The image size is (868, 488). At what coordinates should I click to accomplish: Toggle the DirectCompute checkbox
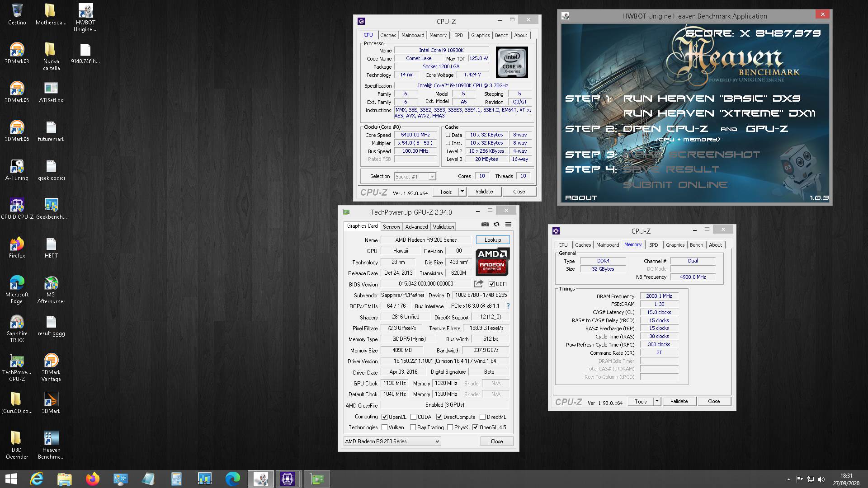tap(439, 417)
